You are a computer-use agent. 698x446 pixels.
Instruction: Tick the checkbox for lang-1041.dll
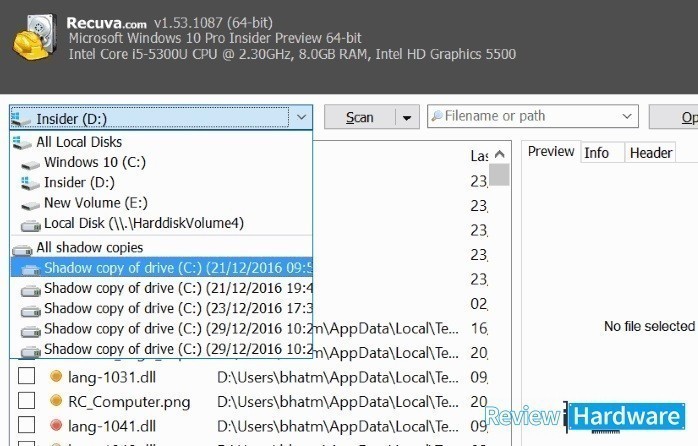(26, 425)
